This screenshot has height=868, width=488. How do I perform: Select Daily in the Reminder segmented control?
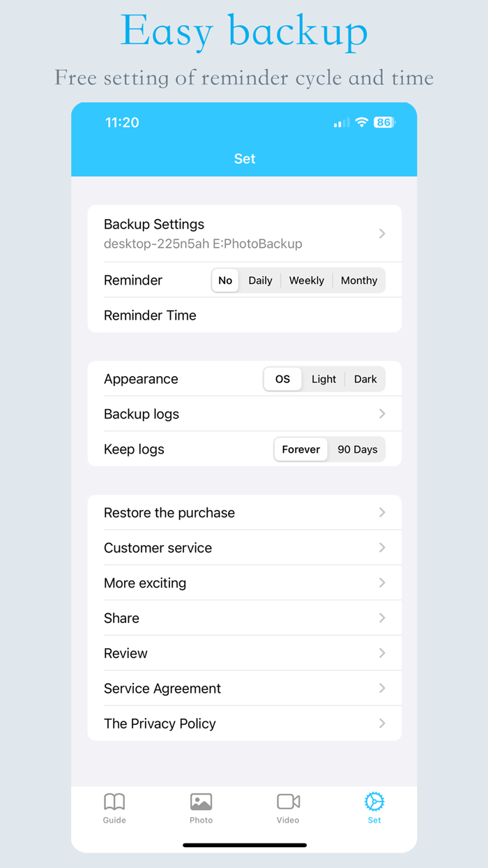(x=260, y=280)
